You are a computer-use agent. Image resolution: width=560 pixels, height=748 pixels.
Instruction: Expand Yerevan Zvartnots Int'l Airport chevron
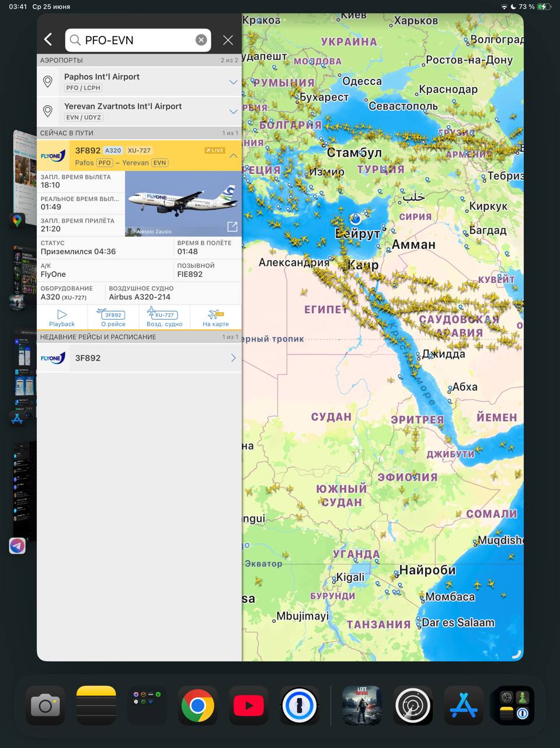coord(233,111)
